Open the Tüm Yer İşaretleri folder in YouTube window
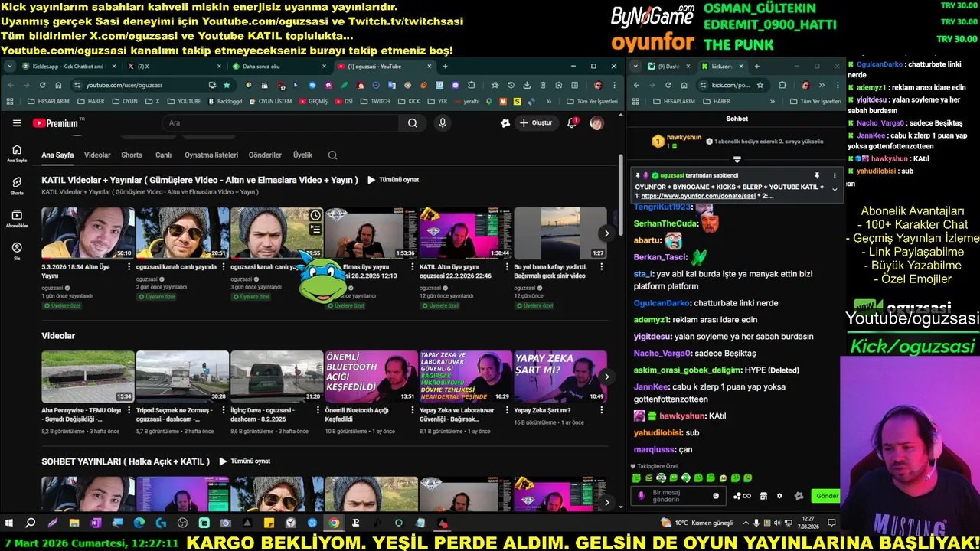This screenshot has height=551, width=980. click(x=592, y=101)
